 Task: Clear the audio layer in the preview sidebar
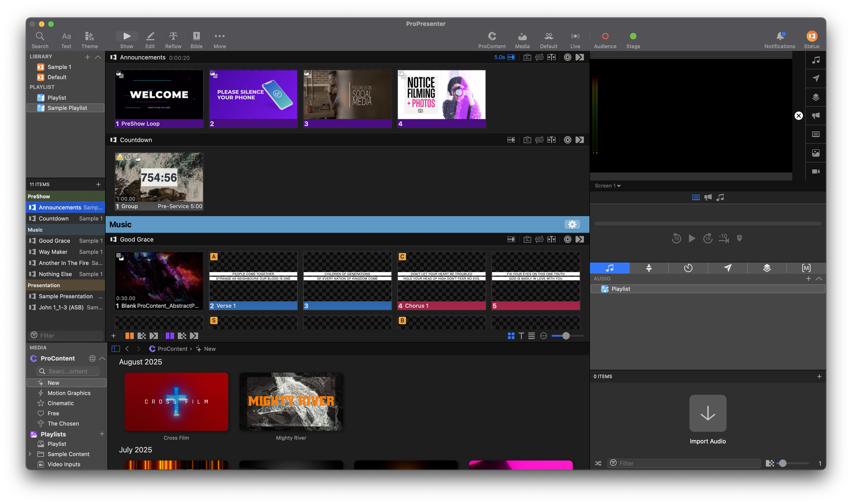816,60
